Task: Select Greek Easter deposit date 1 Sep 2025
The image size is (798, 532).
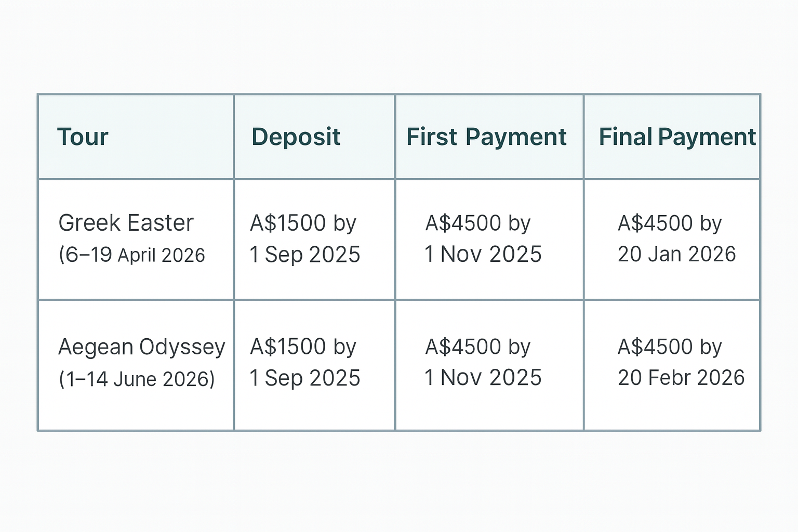Action: coord(305,255)
